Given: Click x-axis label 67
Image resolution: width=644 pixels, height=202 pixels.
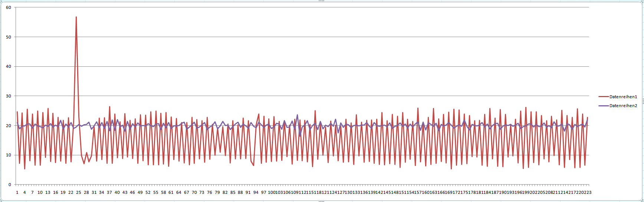Looking at the screenshot, I should tap(187, 192).
